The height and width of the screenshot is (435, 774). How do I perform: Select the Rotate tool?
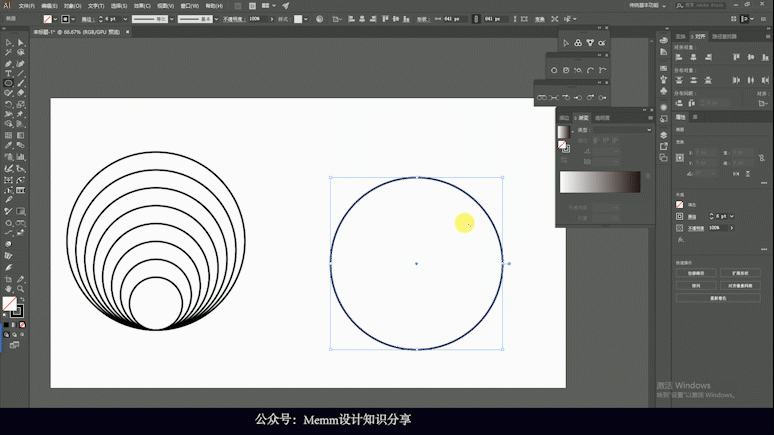pos(8,104)
